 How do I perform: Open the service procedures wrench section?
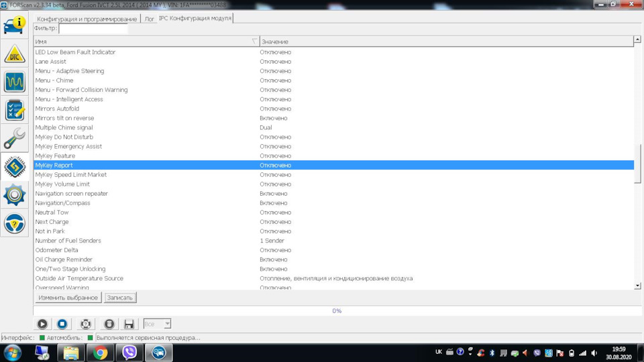pyautogui.click(x=14, y=138)
